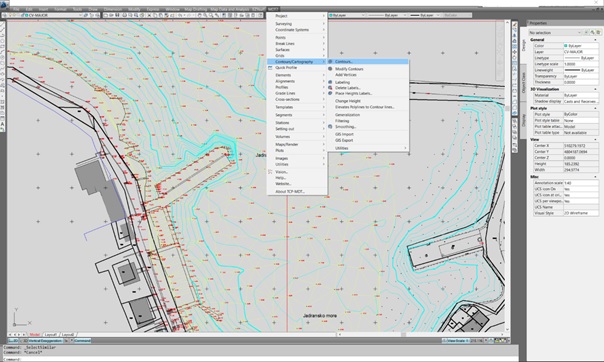Open the Dimension menu
The image size is (604, 362).
coord(112,9)
